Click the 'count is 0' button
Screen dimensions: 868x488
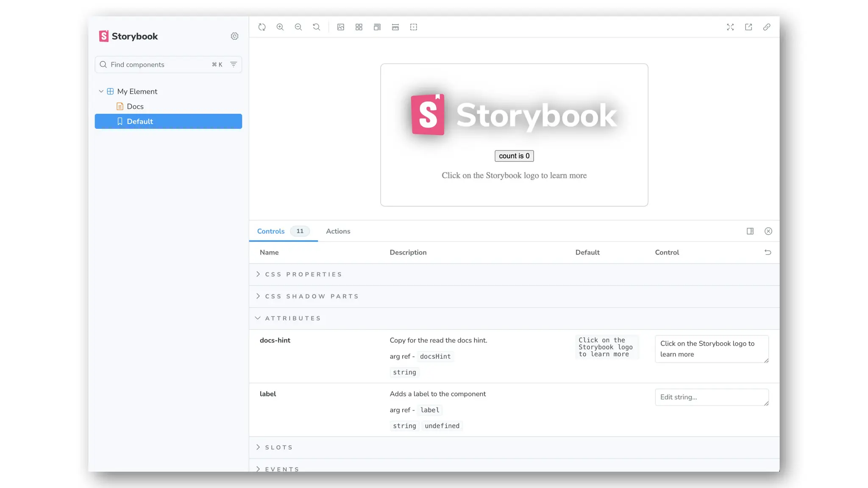coord(514,156)
